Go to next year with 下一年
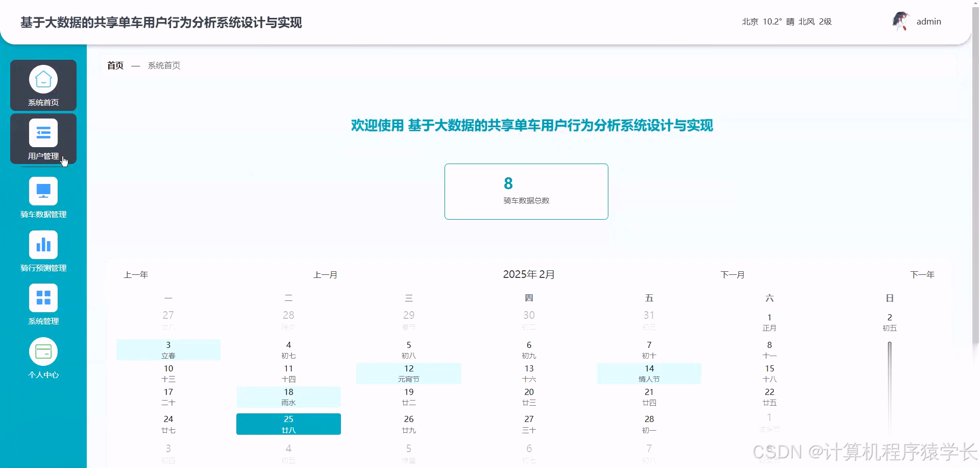980x468 pixels. click(922, 274)
